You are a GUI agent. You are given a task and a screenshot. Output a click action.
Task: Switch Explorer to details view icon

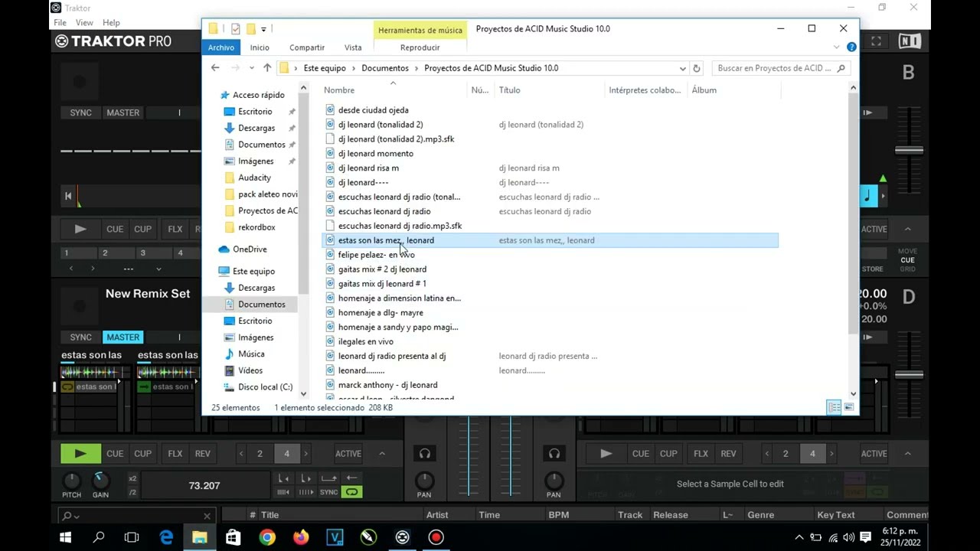[x=834, y=407]
